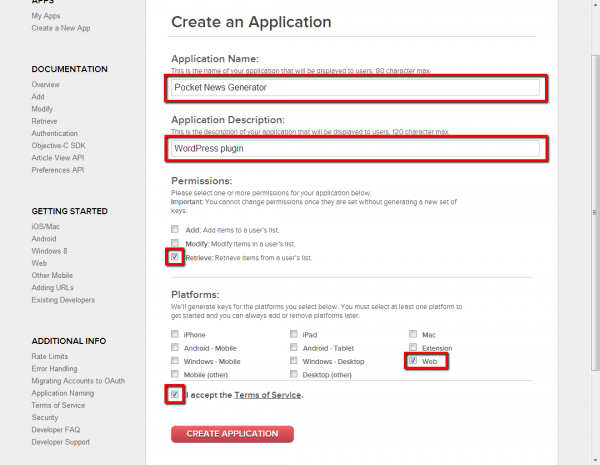Open Adding URLs link
This screenshot has height=465, width=600.
click(x=52, y=288)
